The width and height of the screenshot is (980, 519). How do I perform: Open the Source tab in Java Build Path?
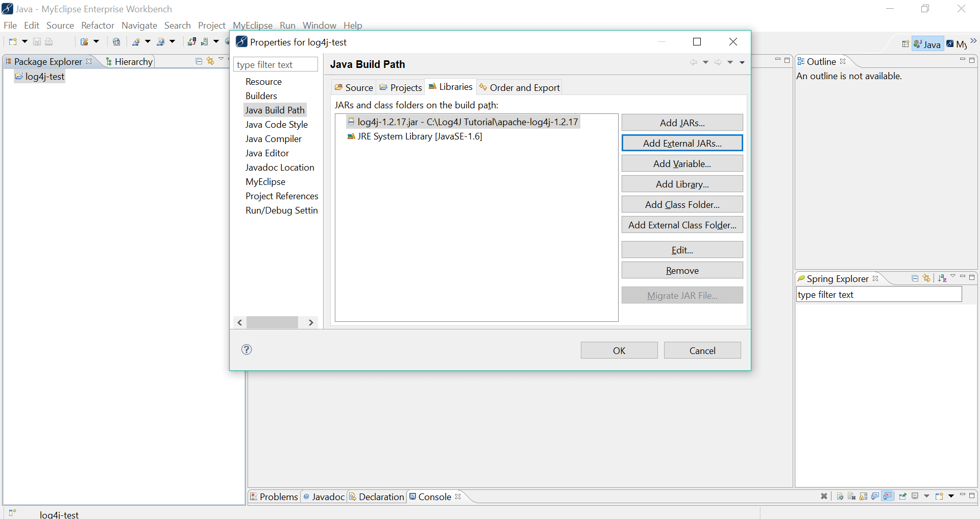(x=354, y=87)
